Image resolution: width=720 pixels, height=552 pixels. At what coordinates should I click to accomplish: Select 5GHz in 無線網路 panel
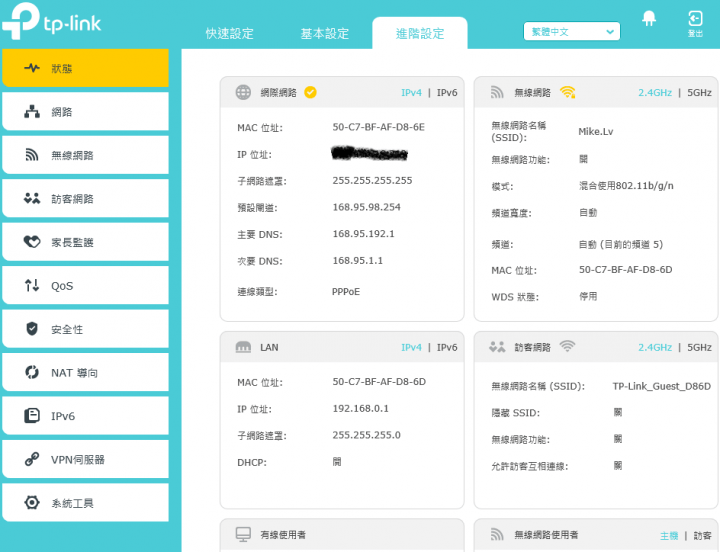[x=699, y=93]
